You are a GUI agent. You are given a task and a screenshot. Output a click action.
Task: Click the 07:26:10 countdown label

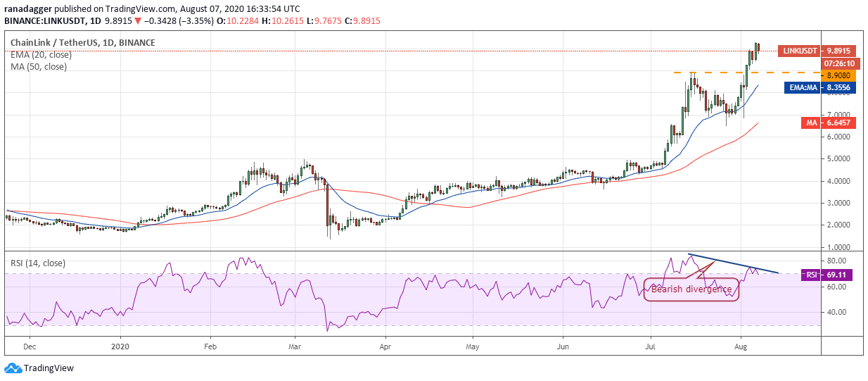(839, 63)
